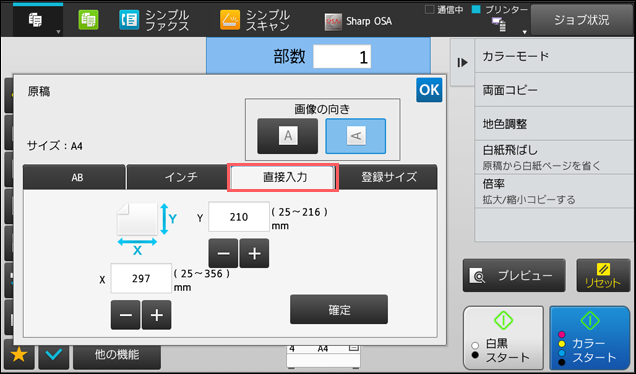
Task: Expand the status dropdown arrow near プリンター
Action: tap(524, 32)
